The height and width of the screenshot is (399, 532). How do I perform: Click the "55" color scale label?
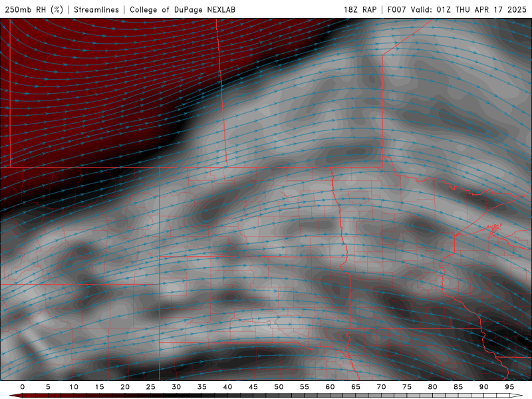tap(305, 387)
